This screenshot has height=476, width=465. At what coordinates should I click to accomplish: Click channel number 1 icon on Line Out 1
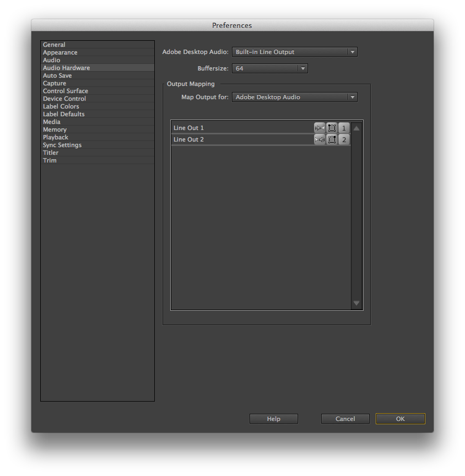coord(344,128)
